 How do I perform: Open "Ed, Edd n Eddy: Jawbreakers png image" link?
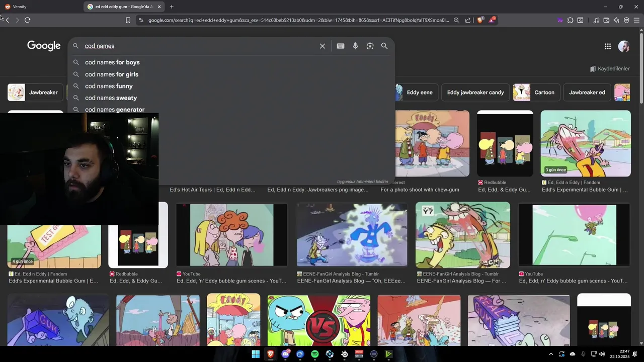tap(318, 190)
